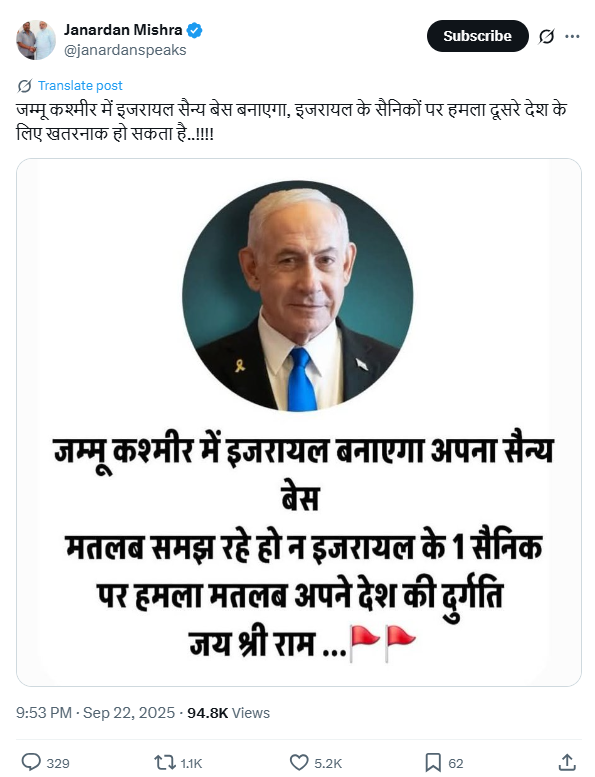Click the 94.8K Views count
The width and height of the screenshot is (595, 777).
[x=228, y=713]
